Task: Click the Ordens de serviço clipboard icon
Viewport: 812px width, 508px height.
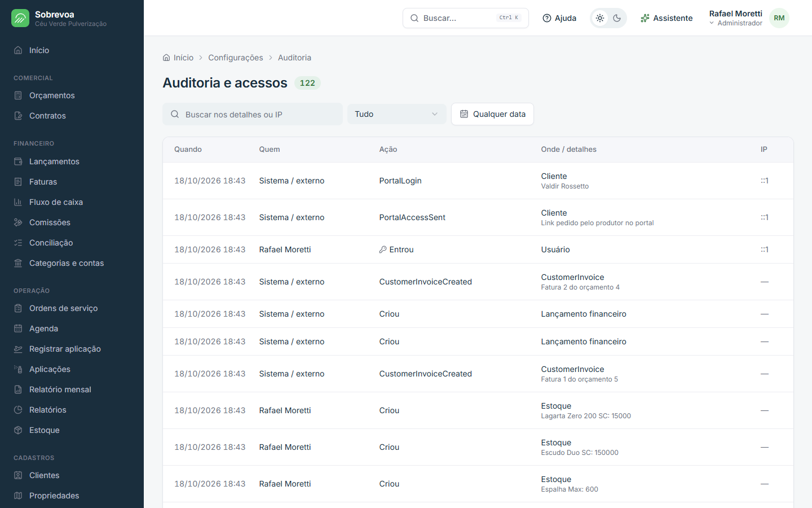Action: click(x=18, y=308)
